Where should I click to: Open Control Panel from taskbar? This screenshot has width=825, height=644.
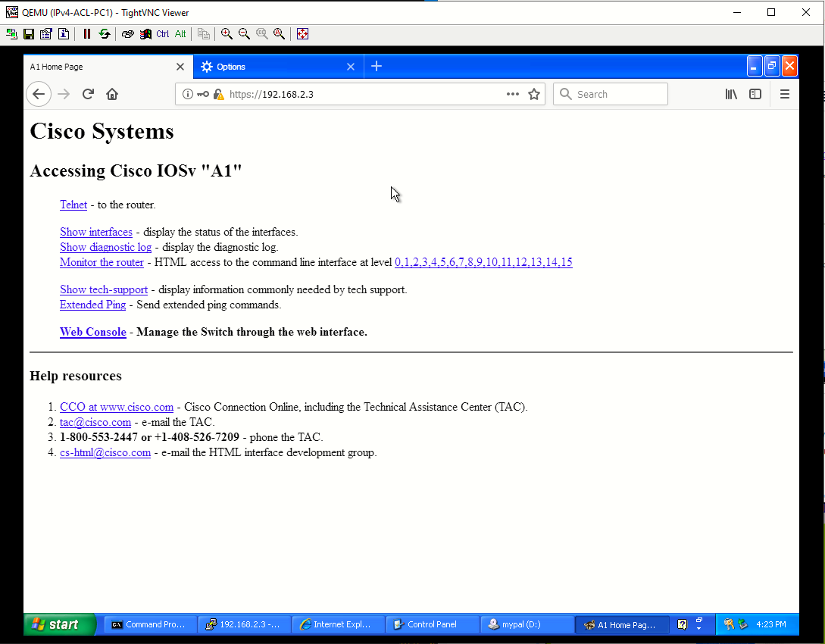[x=433, y=624]
